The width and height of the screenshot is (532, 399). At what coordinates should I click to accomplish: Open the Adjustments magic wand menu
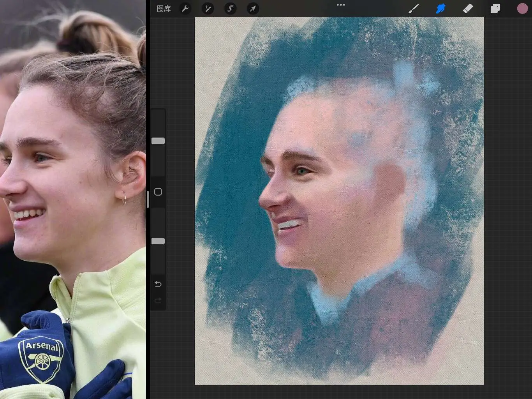208,9
